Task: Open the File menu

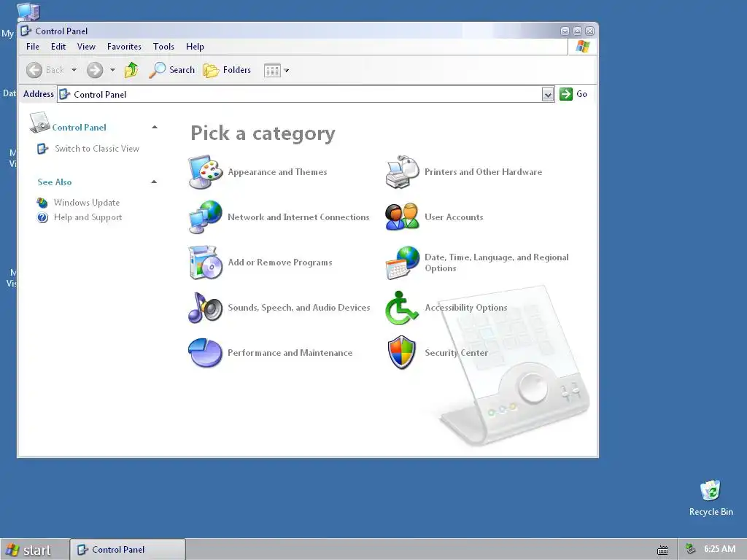Action: pyautogui.click(x=33, y=46)
